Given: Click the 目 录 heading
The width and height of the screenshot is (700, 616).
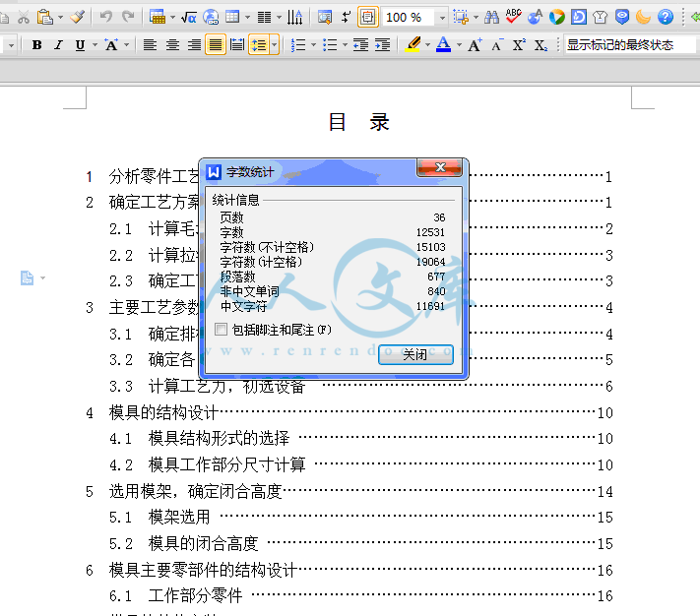Looking at the screenshot, I should tap(359, 122).
